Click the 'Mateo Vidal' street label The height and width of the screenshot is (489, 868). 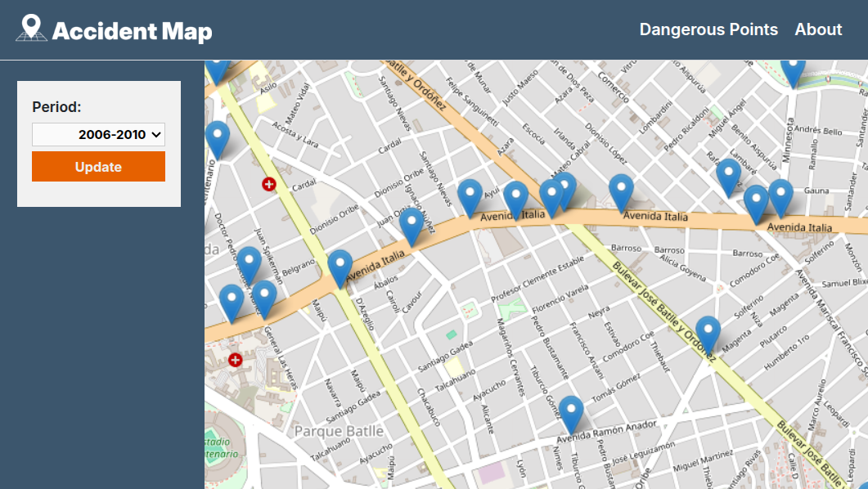coord(299,104)
